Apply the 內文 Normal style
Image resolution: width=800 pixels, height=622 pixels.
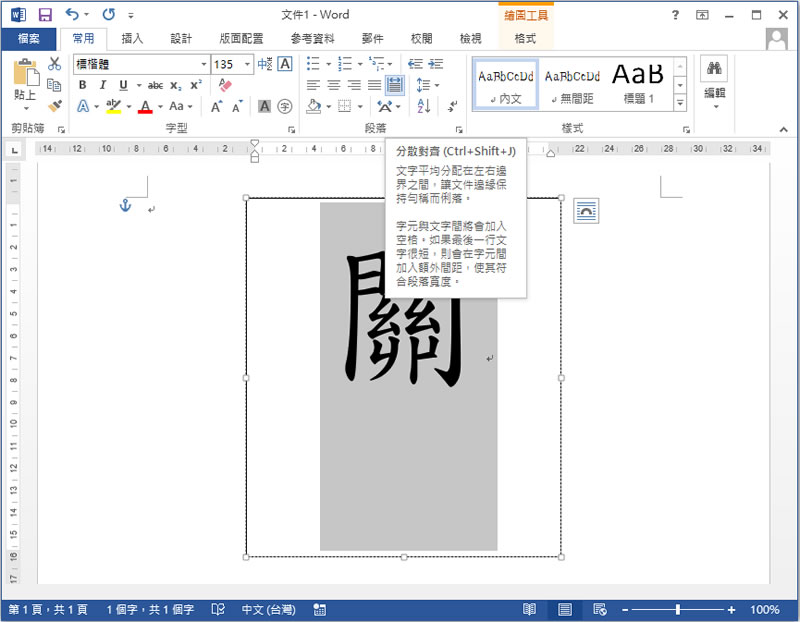tap(506, 85)
